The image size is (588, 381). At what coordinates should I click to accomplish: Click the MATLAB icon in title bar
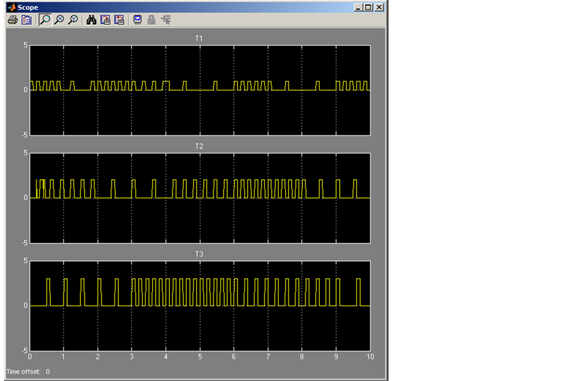click(10, 7)
